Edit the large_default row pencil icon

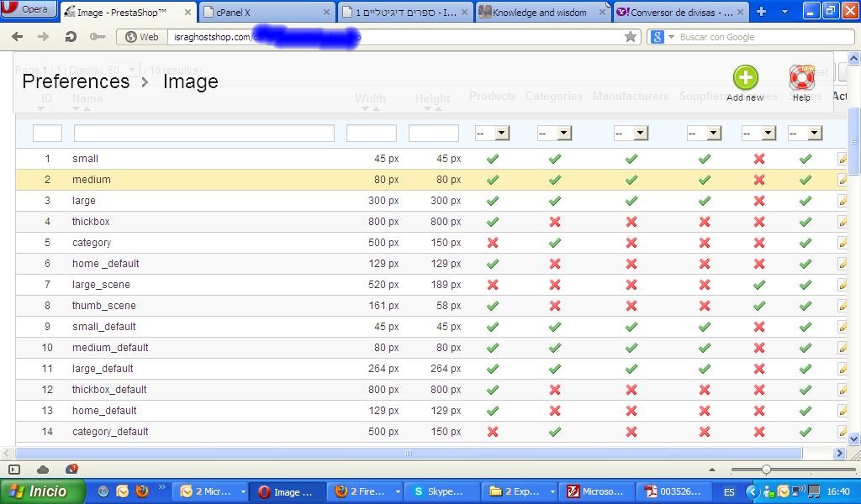pyautogui.click(x=843, y=369)
